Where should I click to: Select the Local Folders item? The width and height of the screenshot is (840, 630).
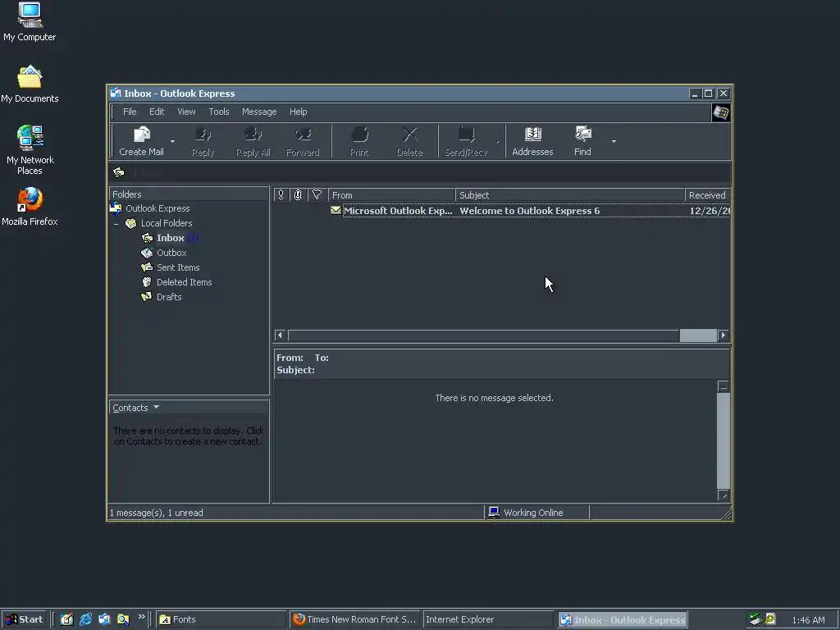166,223
